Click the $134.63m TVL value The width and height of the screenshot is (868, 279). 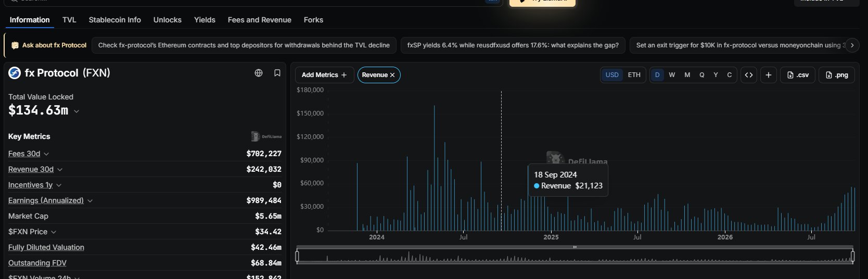coord(39,110)
